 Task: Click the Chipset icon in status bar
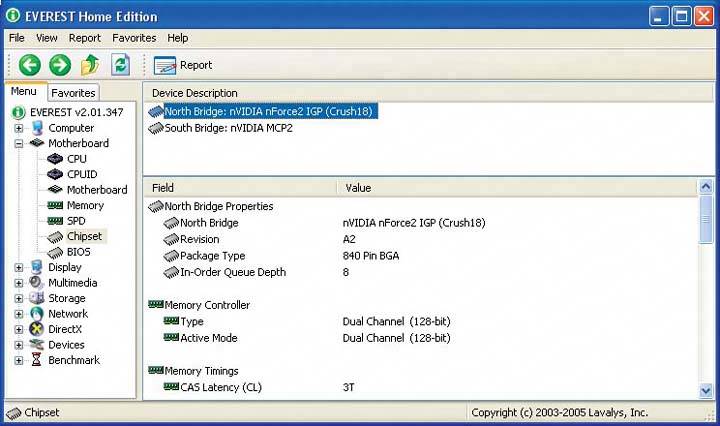14,413
